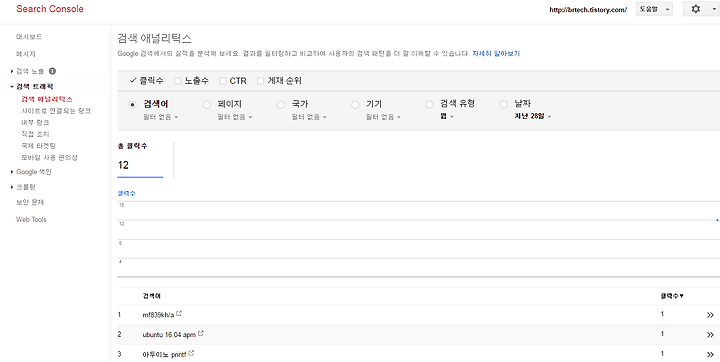Click double arrow for ubuntu 16.04 apm row
Image resolution: width=720 pixels, height=362 pixels.
(x=710, y=335)
